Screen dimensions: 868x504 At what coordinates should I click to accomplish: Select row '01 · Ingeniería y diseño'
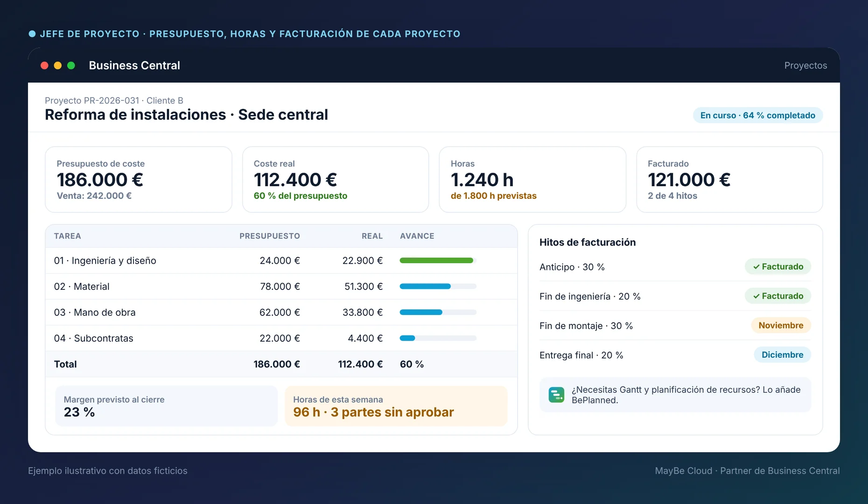tap(281, 260)
